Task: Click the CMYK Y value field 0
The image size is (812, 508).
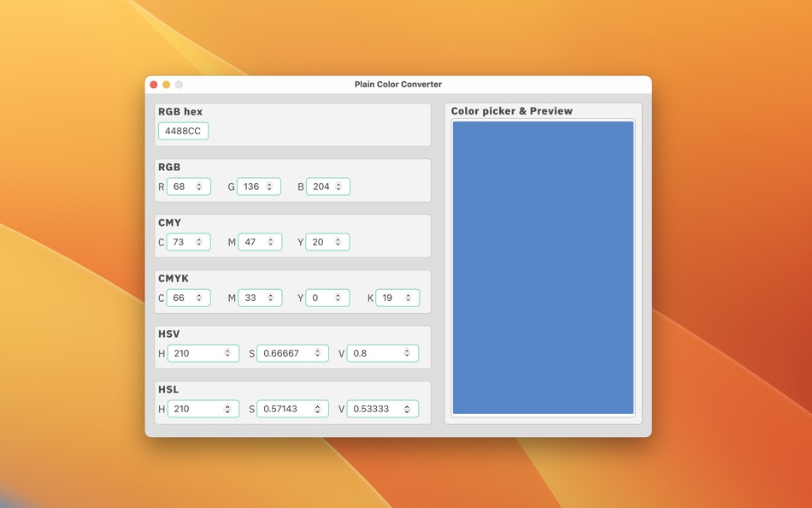Action: coord(328,298)
